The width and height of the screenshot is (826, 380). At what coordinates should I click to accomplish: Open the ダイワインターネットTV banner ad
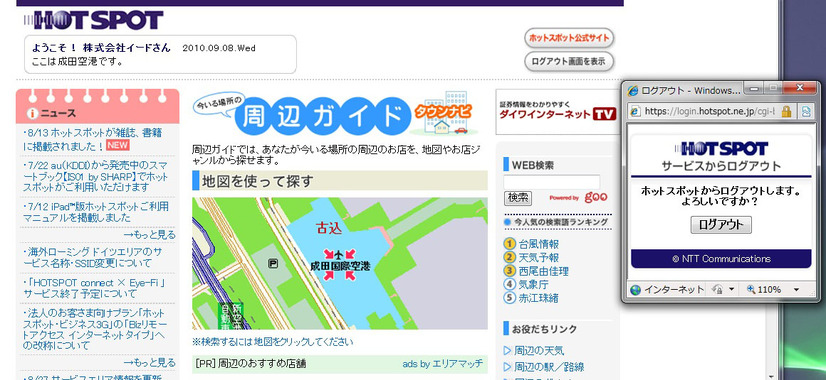click(557, 111)
